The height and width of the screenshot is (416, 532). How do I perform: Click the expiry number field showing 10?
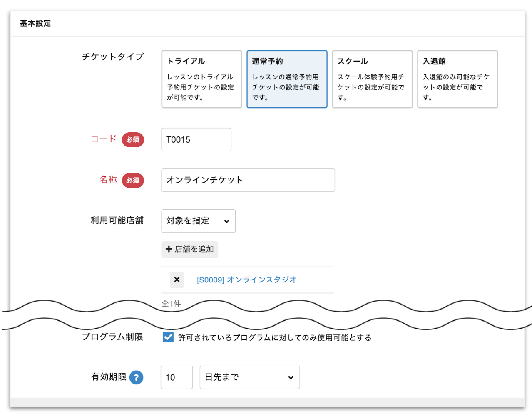pos(177,377)
